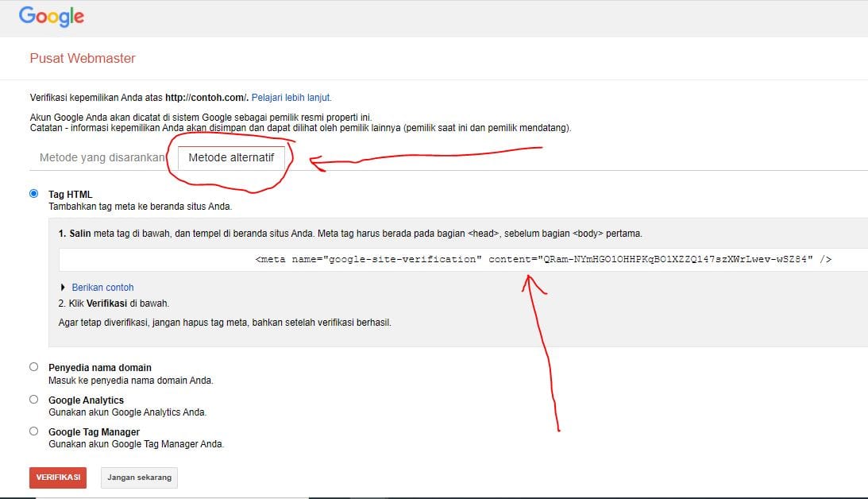This screenshot has width=868, height=499.
Task: Switch to Metode alternatif tab
Action: click(231, 157)
